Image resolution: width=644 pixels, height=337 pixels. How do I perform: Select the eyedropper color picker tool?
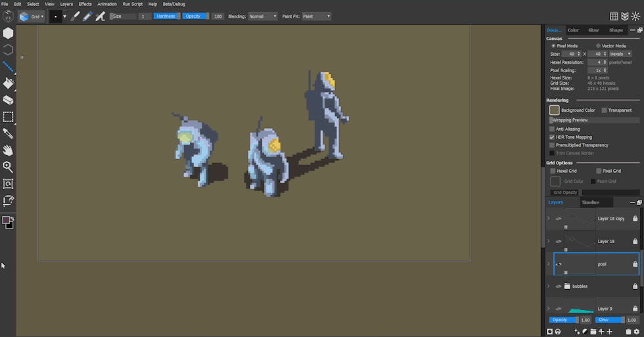point(8,134)
